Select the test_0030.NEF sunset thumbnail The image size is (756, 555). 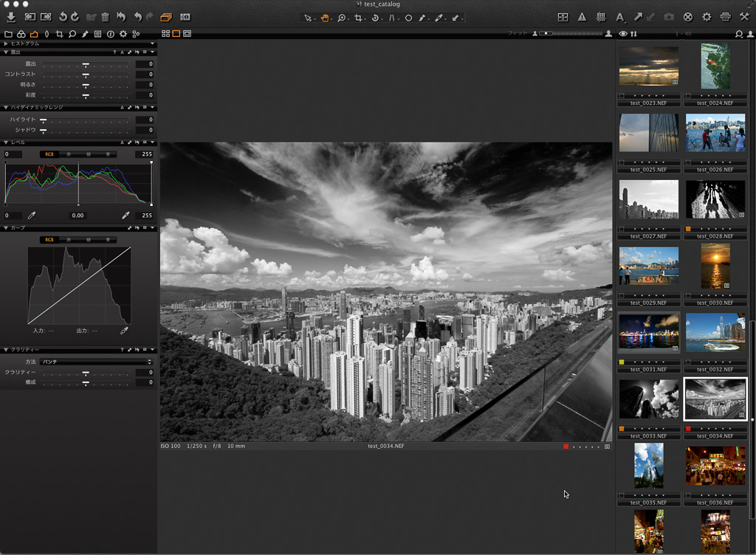click(715, 266)
